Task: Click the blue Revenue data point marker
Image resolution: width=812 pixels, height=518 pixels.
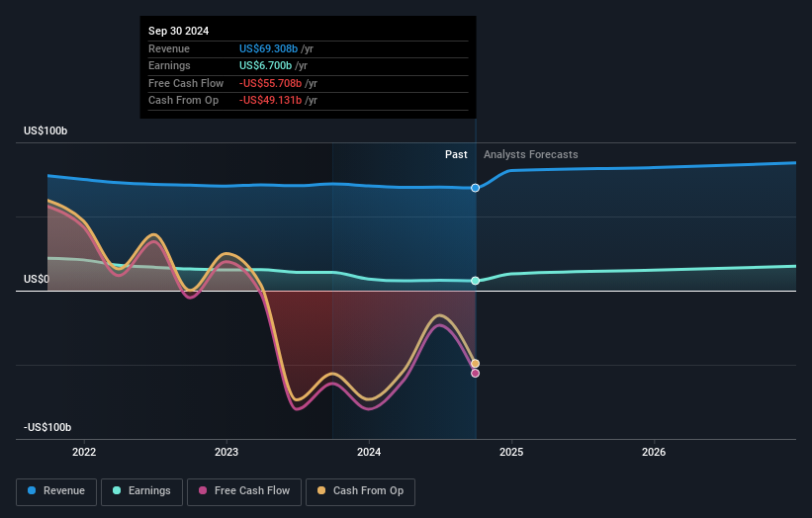Action: click(475, 188)
